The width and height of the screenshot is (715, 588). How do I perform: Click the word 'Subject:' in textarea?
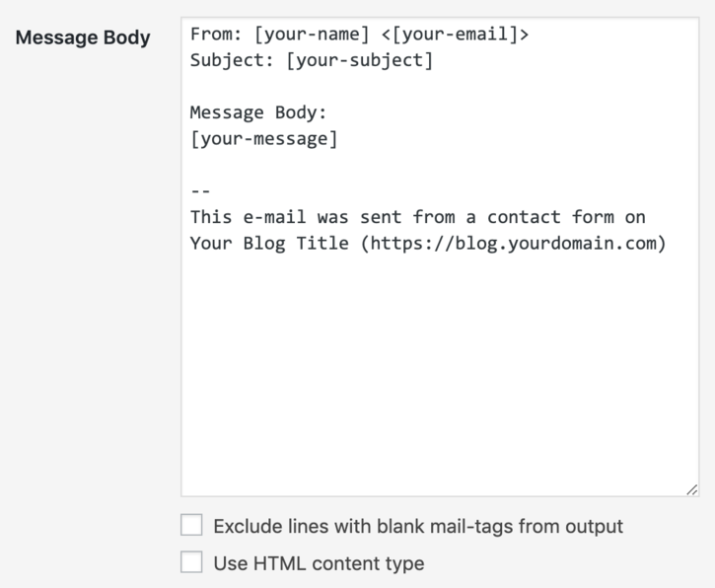click(x=232, y=61)
